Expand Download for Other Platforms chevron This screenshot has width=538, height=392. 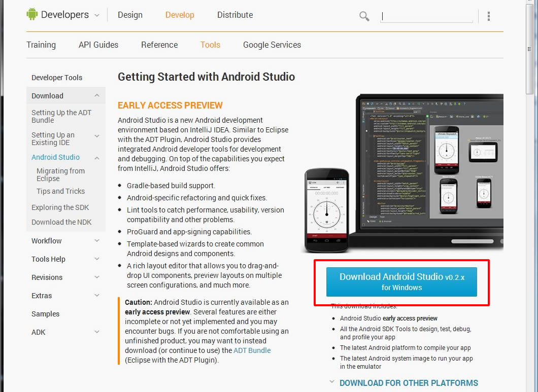[x=332, y=382]
